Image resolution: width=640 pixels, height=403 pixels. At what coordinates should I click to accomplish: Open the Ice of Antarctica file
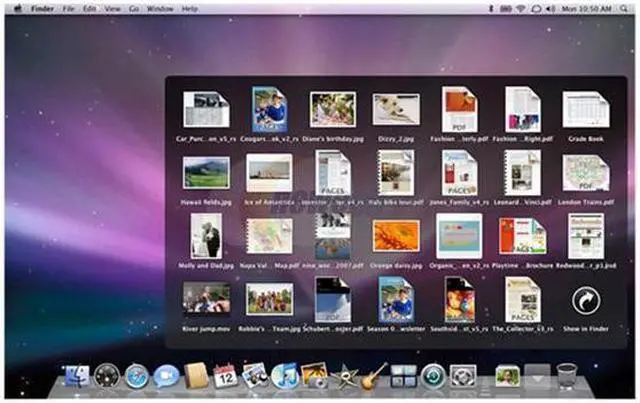tap(269, 173)
